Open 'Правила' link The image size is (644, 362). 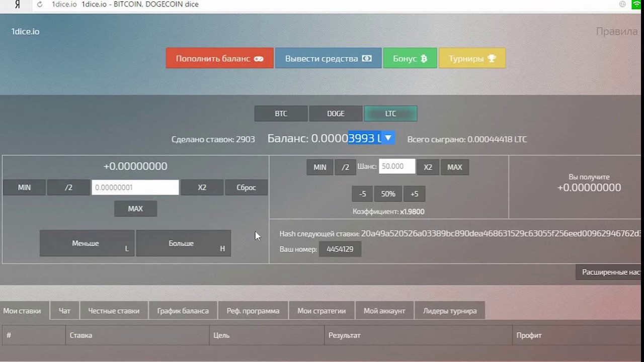click(616, 31)
